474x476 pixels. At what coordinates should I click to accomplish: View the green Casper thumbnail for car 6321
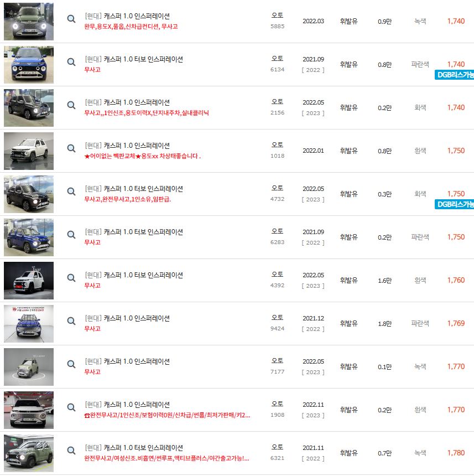29,453
